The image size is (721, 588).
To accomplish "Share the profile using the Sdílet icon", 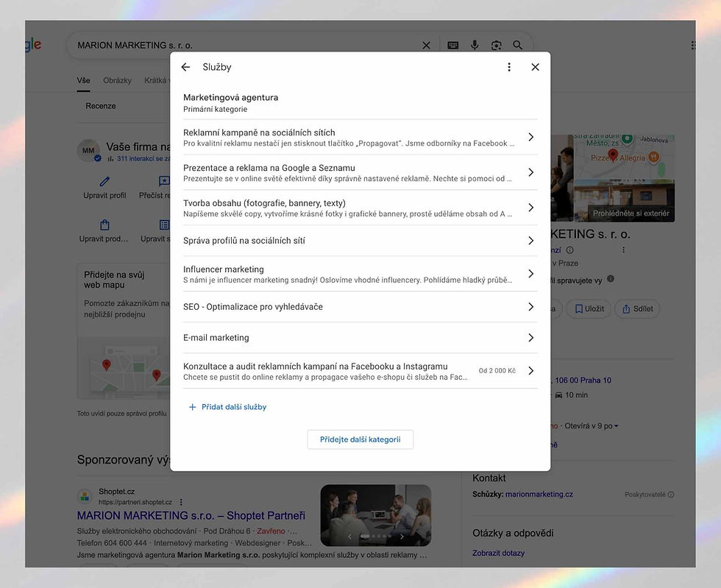I will [637, 308].
